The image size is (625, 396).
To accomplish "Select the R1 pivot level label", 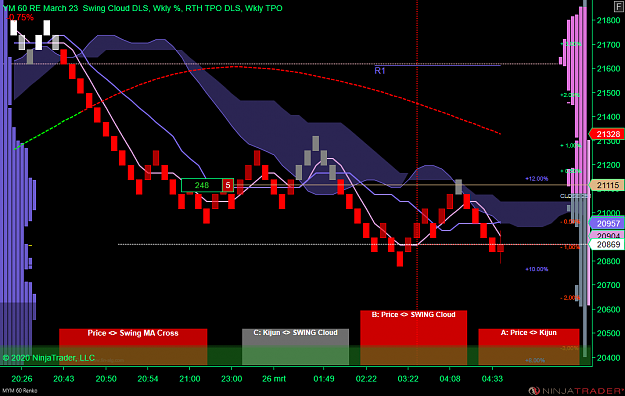I will 379,71.
